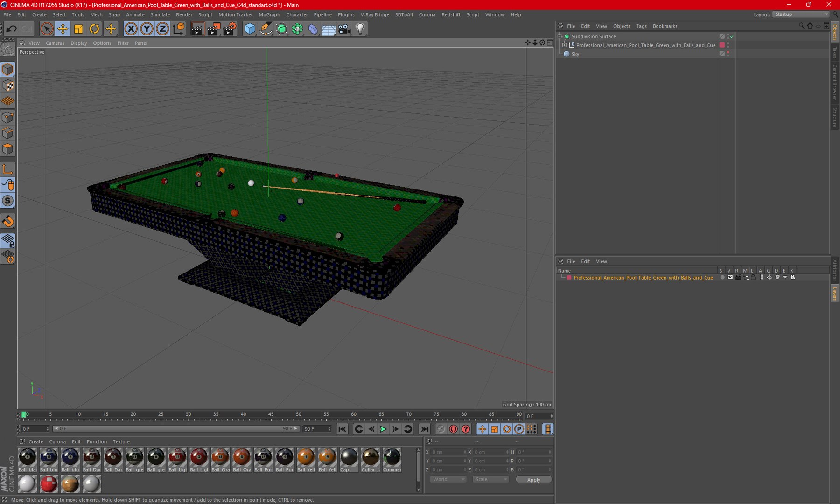Screen dimensions: 840x504
Task: Play the animation forward
Action: (x=383, y=429)
